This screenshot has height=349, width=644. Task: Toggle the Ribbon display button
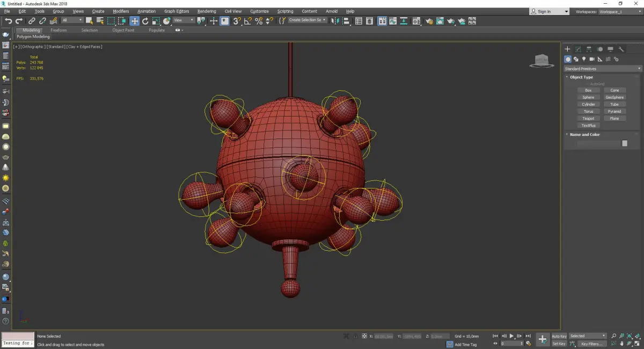coord(382,21)
